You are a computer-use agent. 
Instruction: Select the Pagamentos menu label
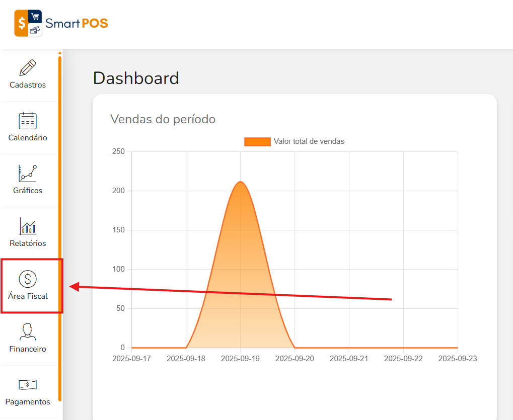(x=28, y=402)
